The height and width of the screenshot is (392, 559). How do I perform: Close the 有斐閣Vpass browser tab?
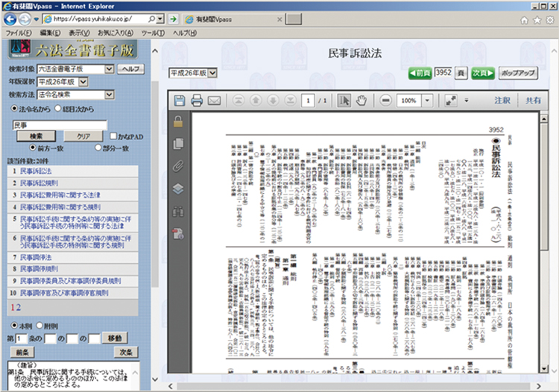279,19
